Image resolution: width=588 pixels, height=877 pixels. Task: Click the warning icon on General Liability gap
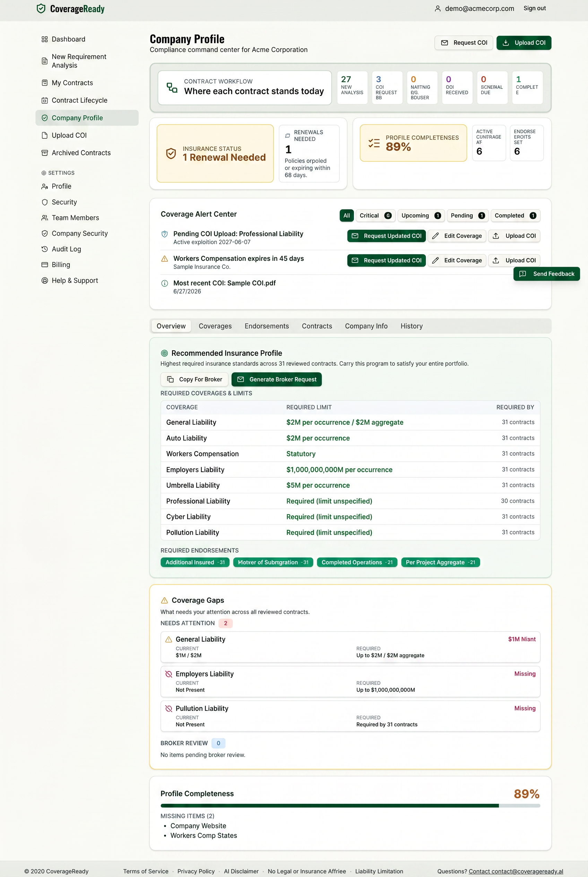(x=169, y=639)
